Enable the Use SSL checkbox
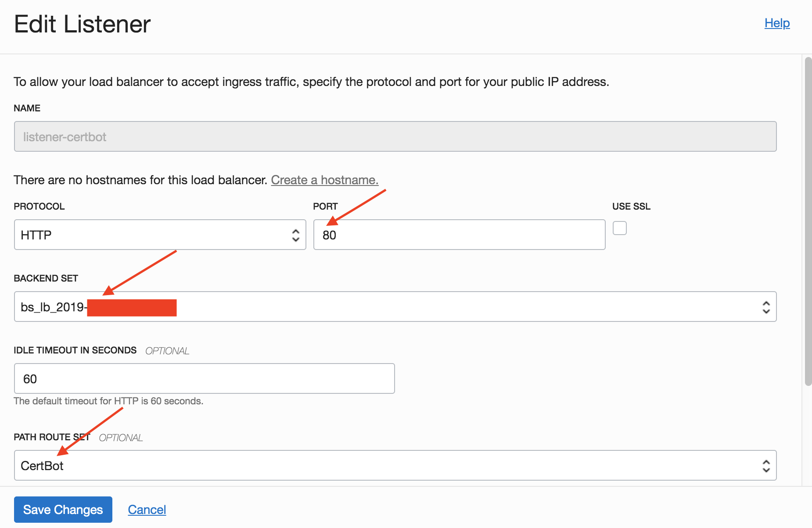The height and width of the screenshot is (528, 812). pos(619,228)
